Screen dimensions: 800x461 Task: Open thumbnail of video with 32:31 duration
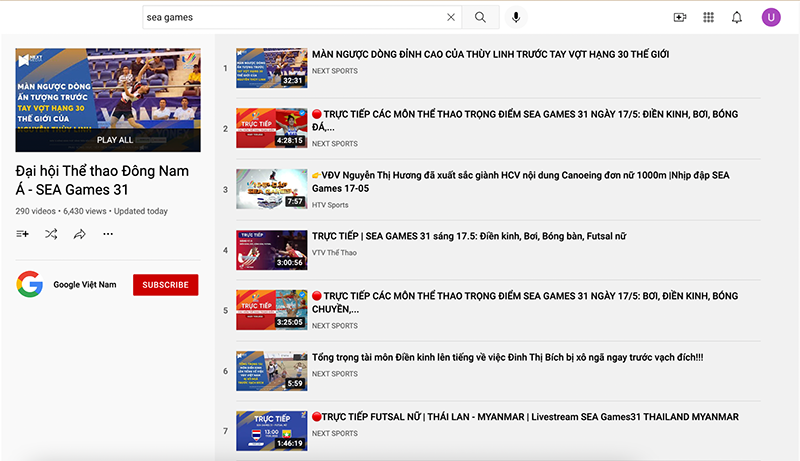271,68
